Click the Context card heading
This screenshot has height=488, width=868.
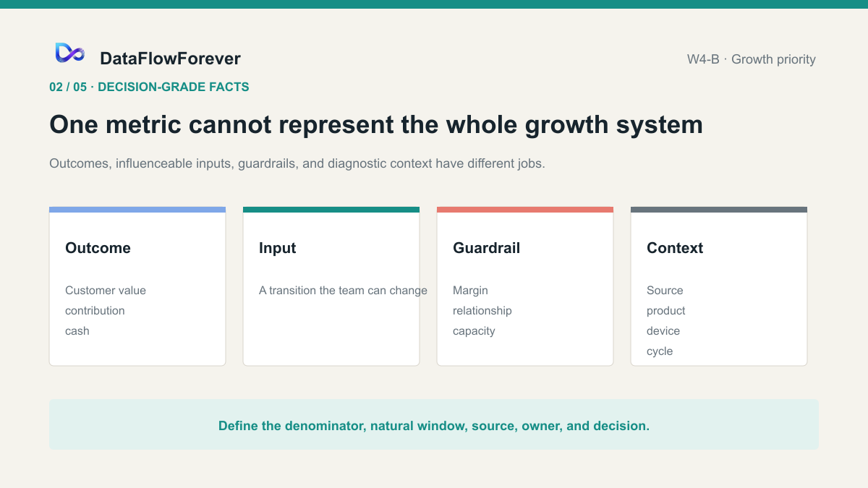coord(675,248)
